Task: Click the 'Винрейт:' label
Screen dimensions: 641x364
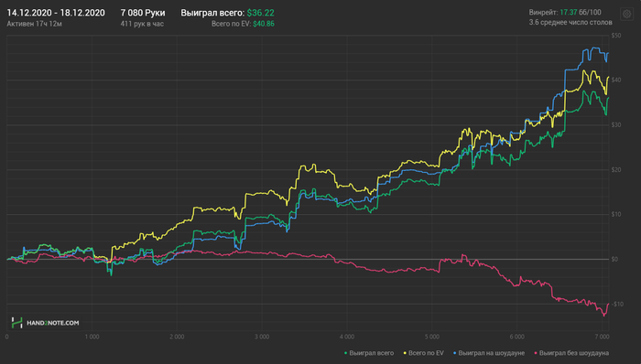Action: point(543,12)
